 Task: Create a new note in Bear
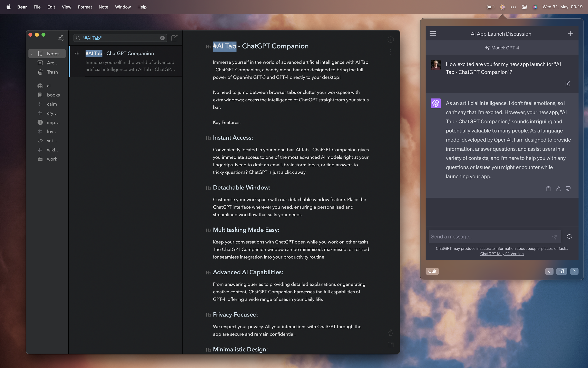[174, 38]
